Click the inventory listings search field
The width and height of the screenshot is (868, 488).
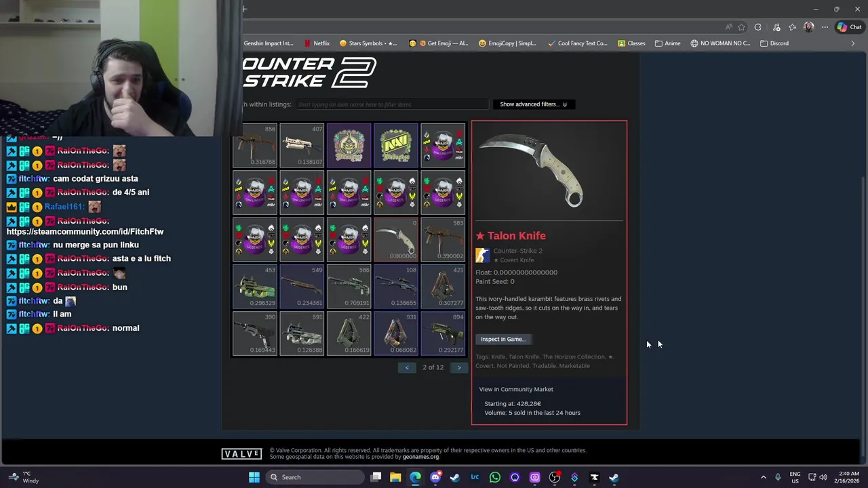(392, 104)
